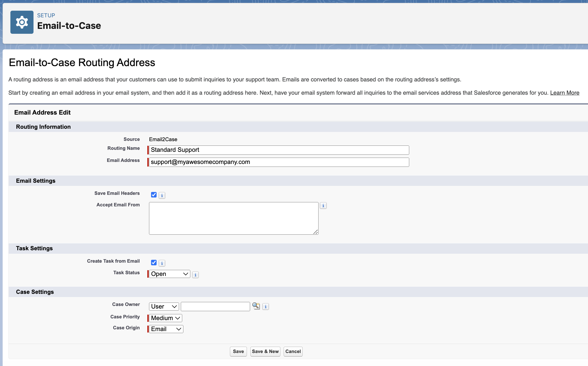Image resolution: width=588 pixels, height=366 pixels.
Task: Click the Accept Email From text area
Action: pyautogui.click(x=234, y=218)
